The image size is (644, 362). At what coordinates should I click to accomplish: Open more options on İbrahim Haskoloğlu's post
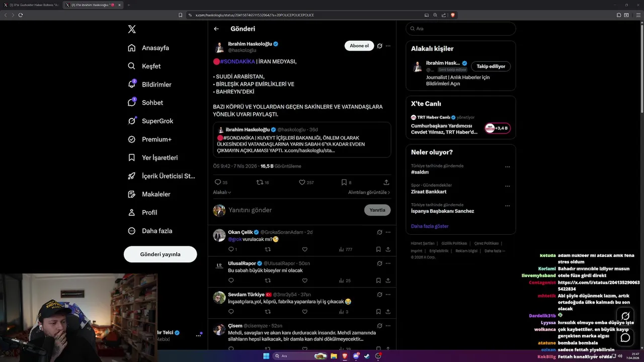(388, 46)
